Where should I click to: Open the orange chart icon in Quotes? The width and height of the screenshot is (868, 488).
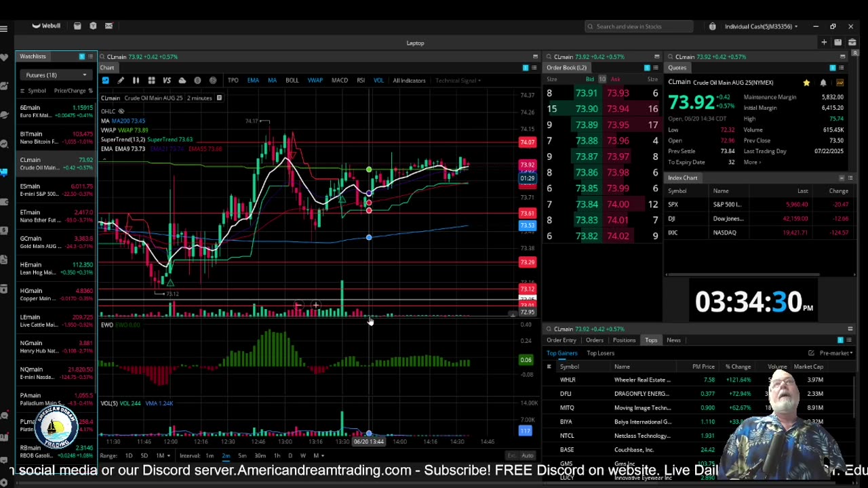tap(840, 83)
